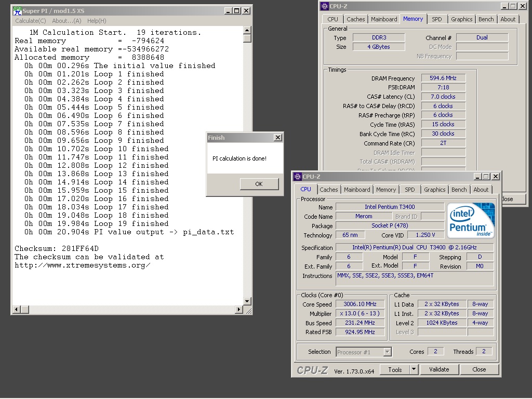
Task: Open SPD tab in front CPU-Z window
Action: pyautogui.click(x=409, y=190)
